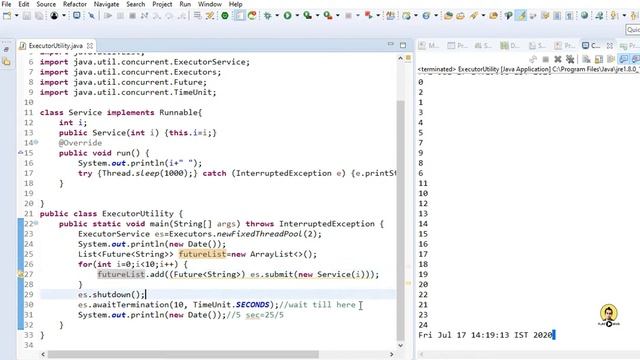Expand the External Tools dropdown arrow
Screen dimensions: 640x360
[x=337, y=16]
